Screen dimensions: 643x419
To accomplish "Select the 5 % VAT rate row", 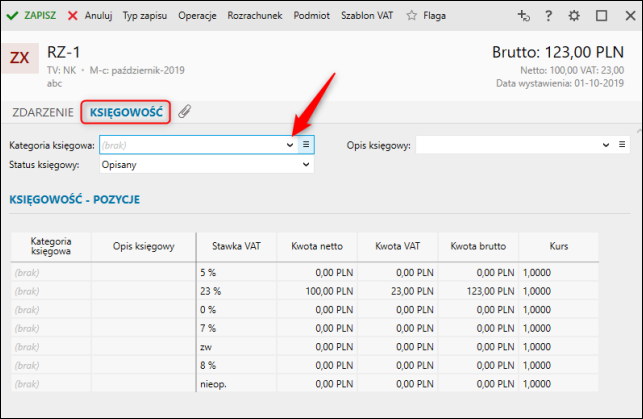I will click(x=305, y=273).
